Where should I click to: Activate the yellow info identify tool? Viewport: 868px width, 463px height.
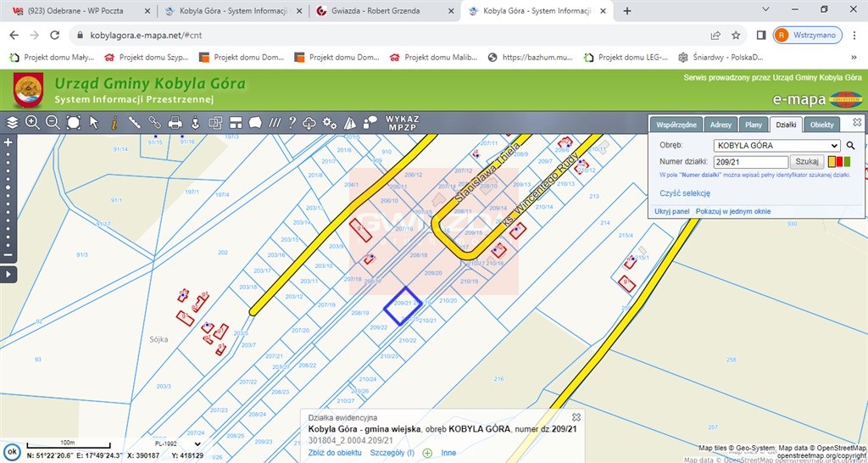point(114,123)
